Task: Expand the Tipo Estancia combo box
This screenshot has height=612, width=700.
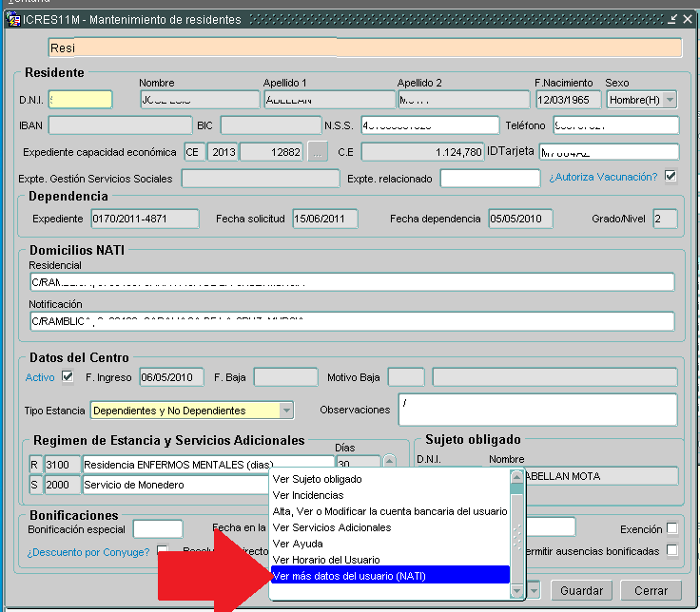Action: (286, 411)
